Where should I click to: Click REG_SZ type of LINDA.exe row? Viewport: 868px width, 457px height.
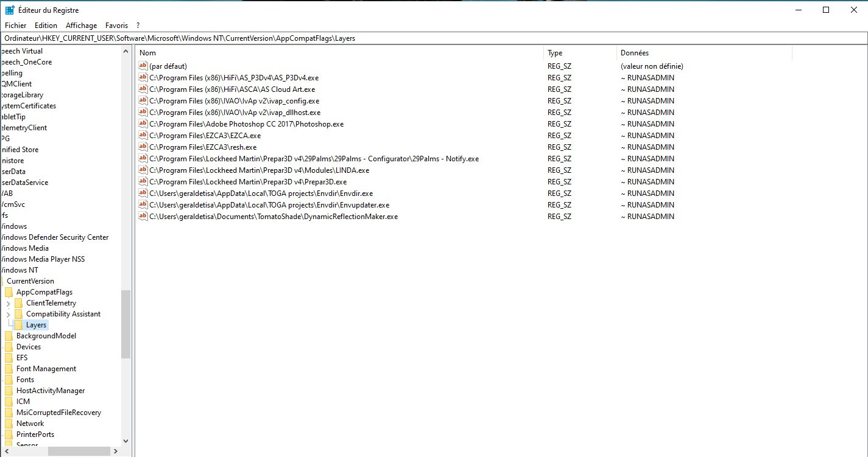point(559,170)
